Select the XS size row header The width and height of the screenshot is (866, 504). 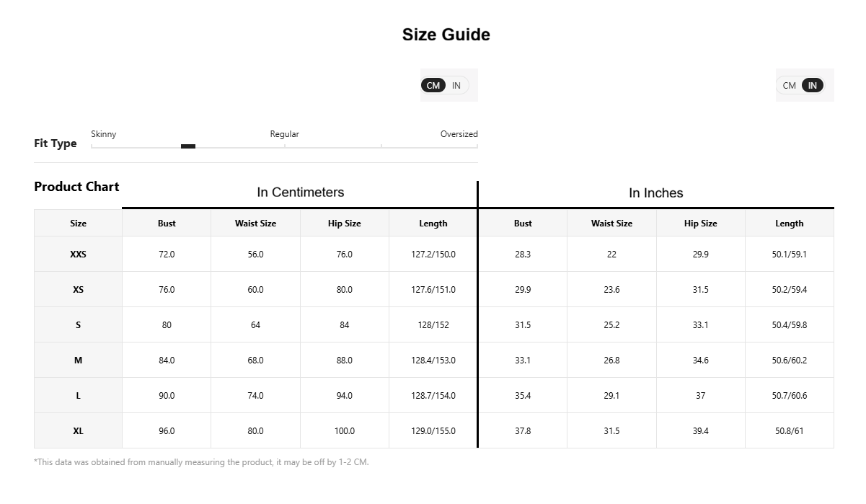tap(78, 290)
